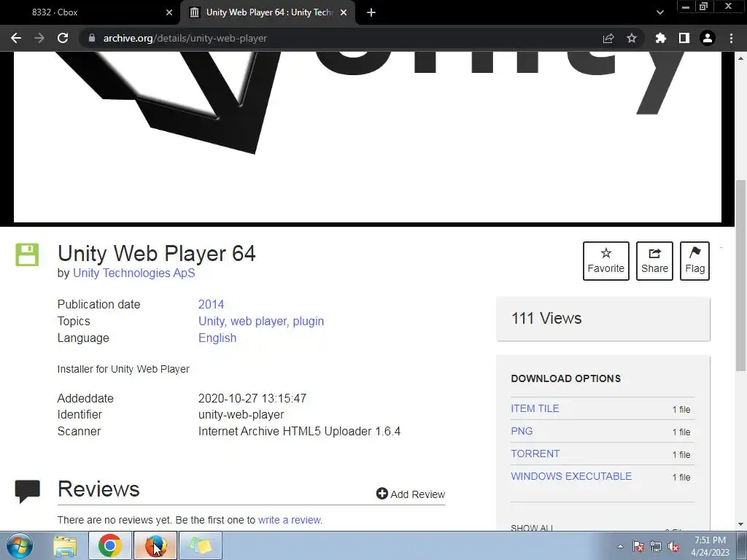Viewport: 747px width, 560px height.
Task: Click the network tray icon
Action: [x=656, y=546]
